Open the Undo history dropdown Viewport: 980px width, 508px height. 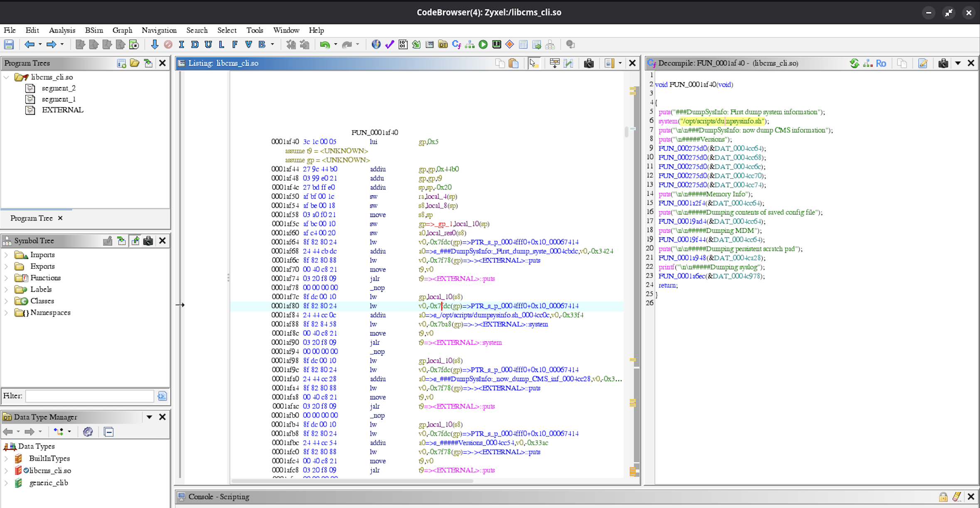[x=335, y=44]
